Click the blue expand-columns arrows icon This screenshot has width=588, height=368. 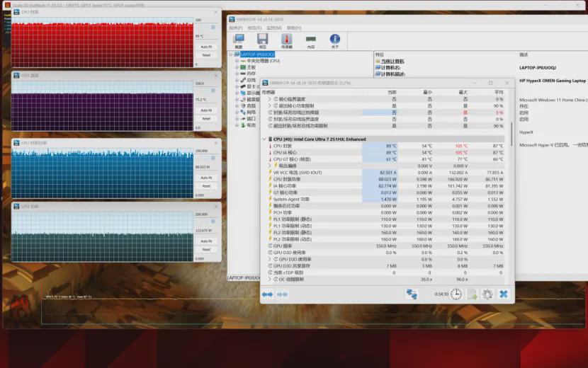(267, 294)
